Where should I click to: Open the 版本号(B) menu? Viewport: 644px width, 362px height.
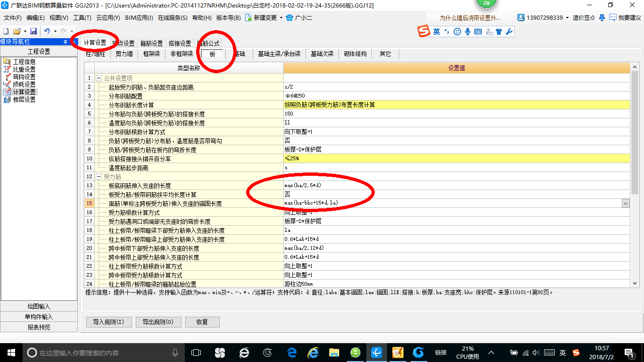(228, 18)
